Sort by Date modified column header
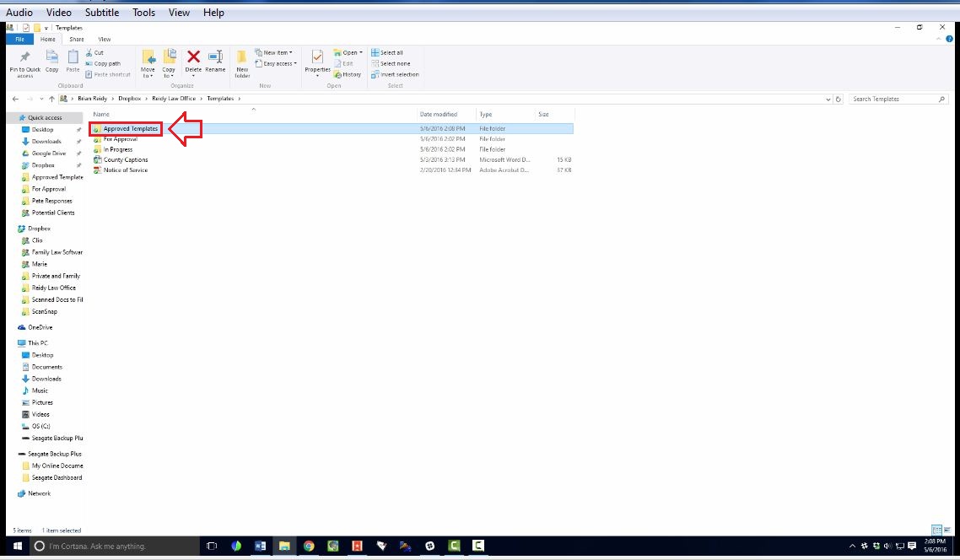This screenshot has height=560, width=960. pos(439,115)
